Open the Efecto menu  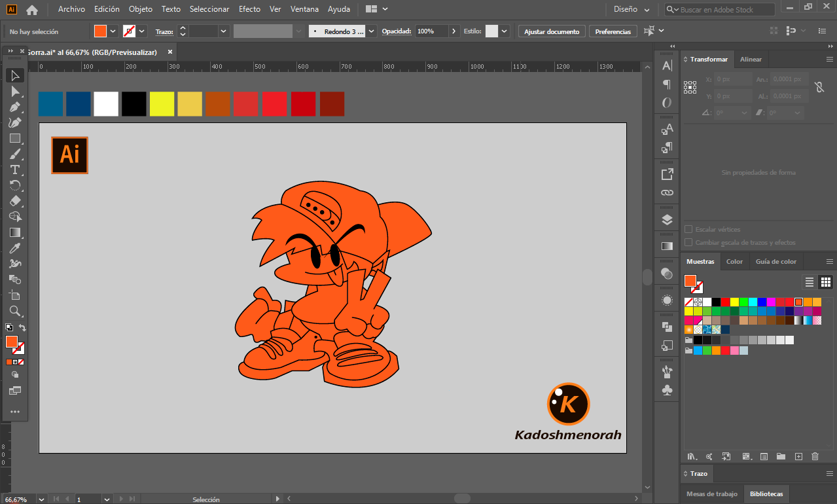point(249,9)
